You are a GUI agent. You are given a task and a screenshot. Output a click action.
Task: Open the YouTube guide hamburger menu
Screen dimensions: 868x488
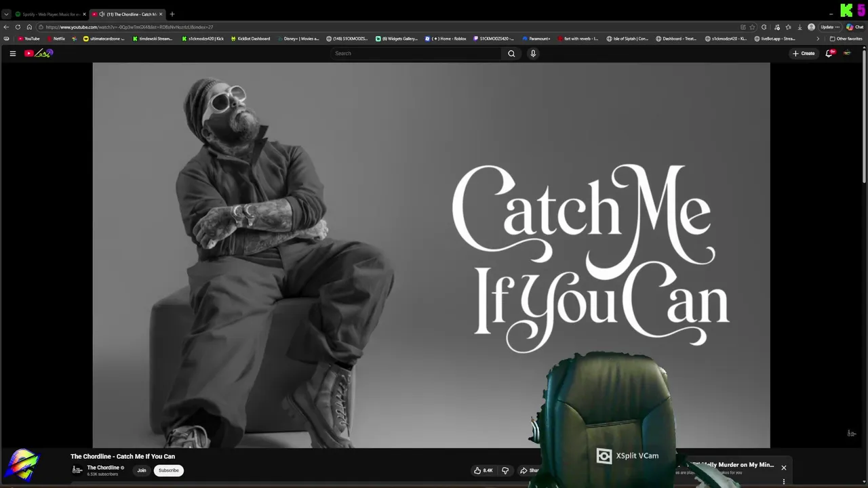(12, 54)
